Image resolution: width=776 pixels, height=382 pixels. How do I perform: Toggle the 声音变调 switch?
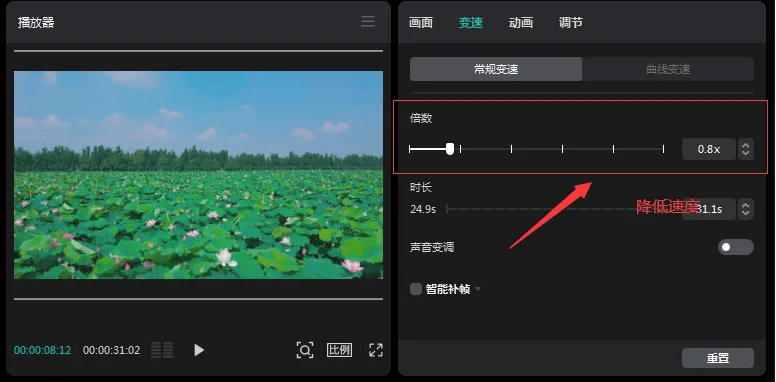[735, 247]
